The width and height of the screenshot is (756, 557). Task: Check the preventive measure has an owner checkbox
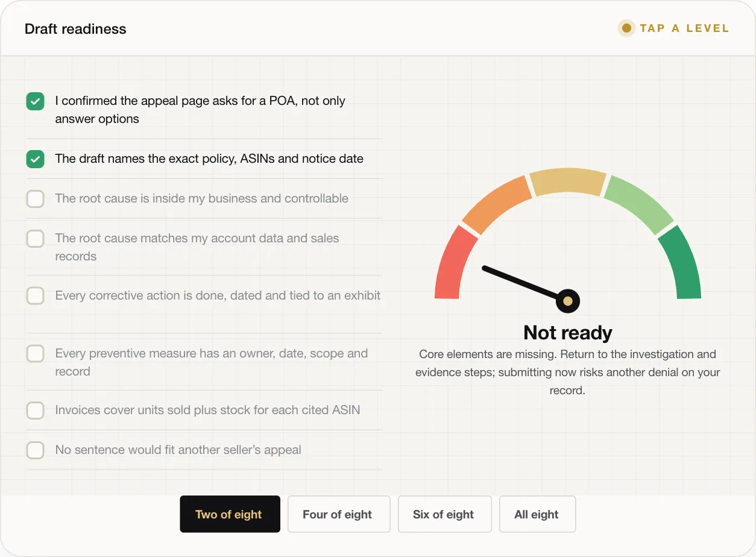(36, 354)
